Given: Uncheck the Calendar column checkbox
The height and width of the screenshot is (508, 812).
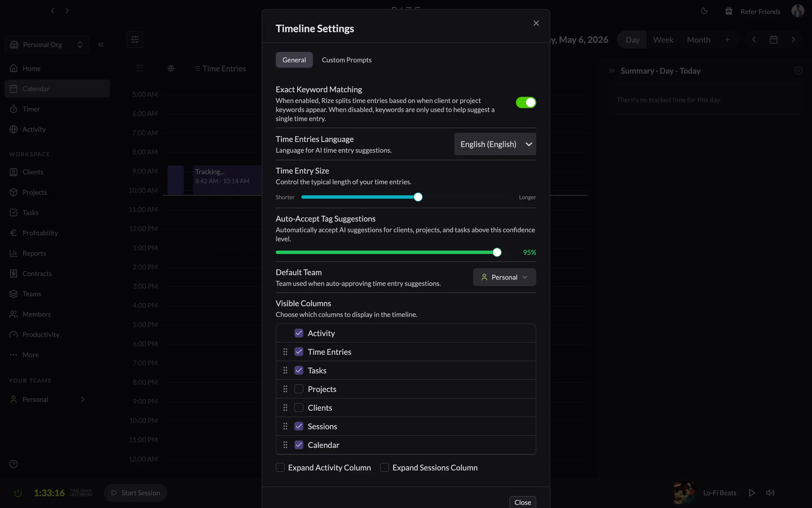Looking at the screenshot, I should [299, 445].
